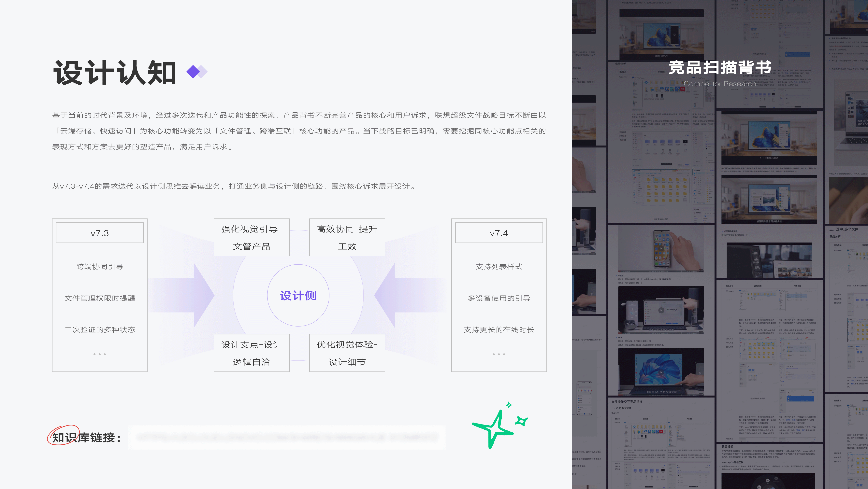This screenshot has width=868, height=489.
Task: Click the 支持列表样式 item
Action: 499,267
